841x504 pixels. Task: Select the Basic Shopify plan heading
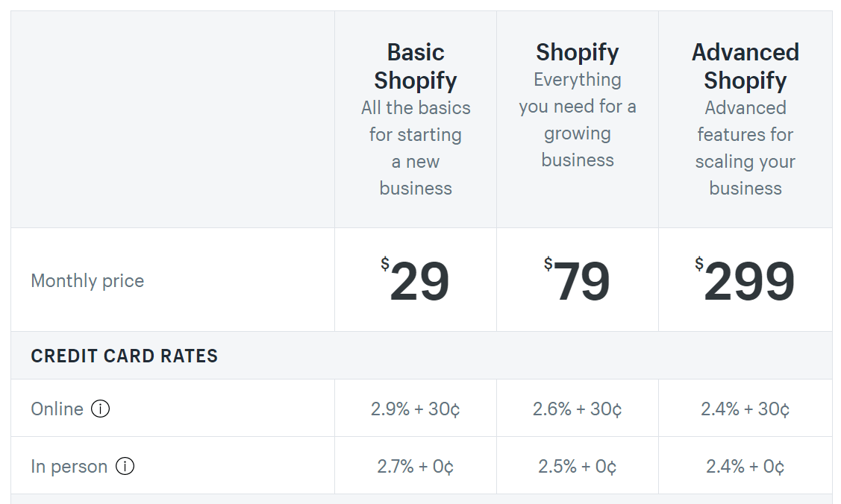pos(416,66)
